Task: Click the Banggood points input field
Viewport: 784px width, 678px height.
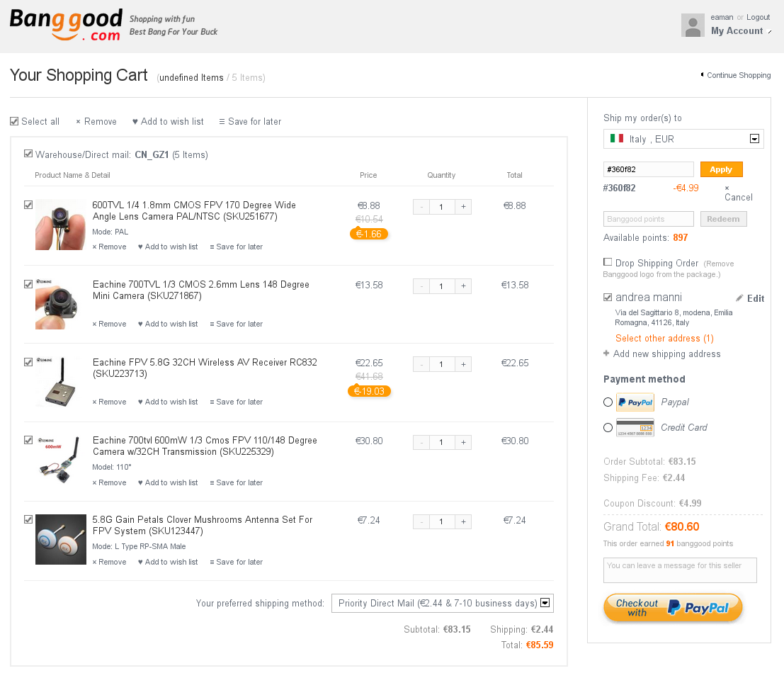Action: point(648,219)
